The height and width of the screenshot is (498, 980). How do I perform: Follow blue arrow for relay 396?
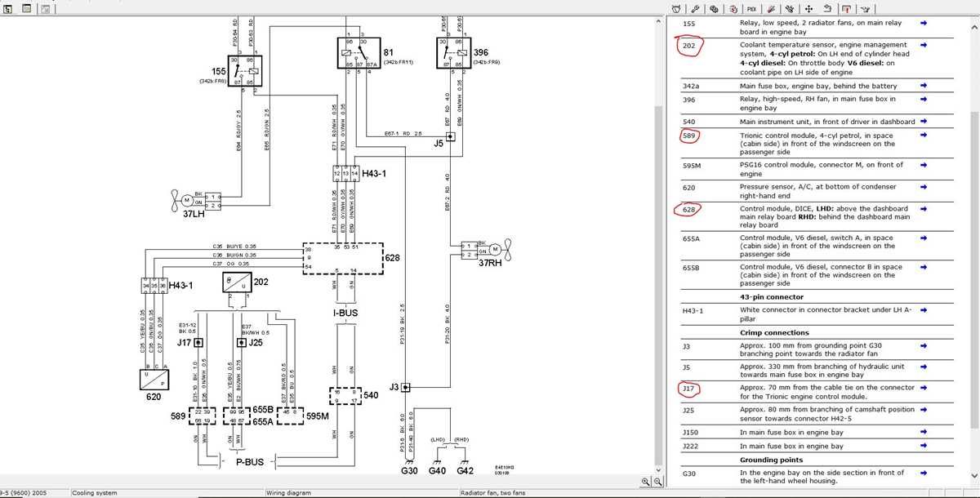coord(923,99)
